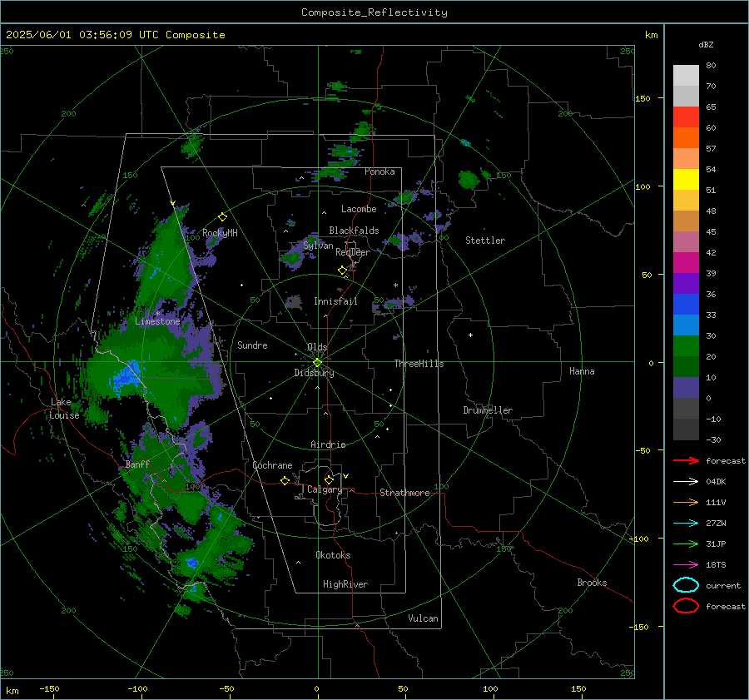Click the Lake Louise label
This screenshot has height=700, width=749.
tap(64, 409)
